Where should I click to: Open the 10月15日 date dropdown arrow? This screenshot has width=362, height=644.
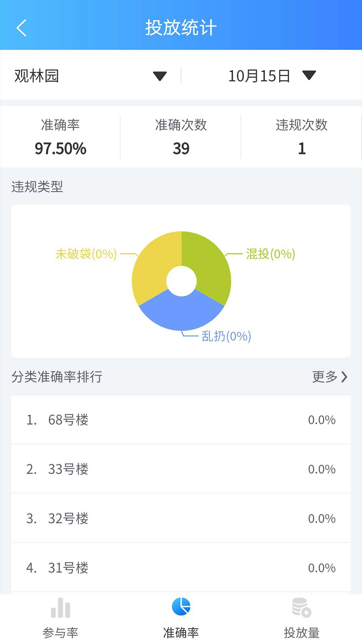[x=309, y=75]
